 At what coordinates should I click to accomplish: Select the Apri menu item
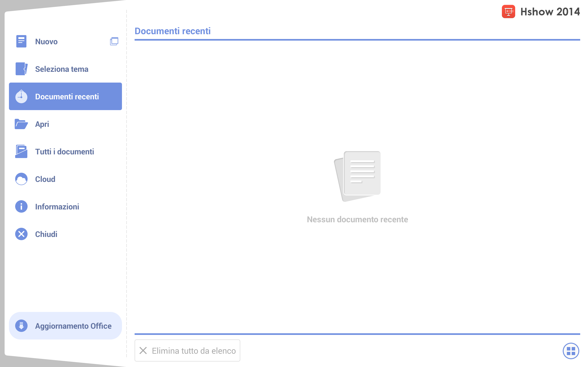65,124
